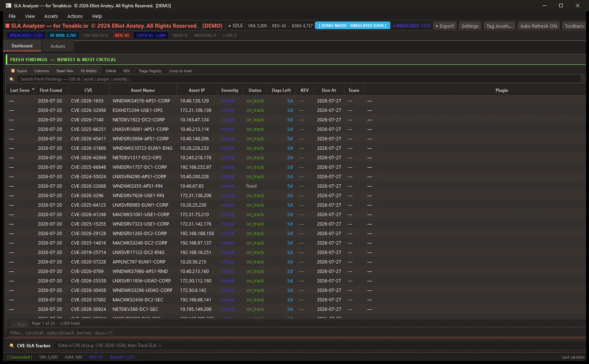Viewport: 589px width, 364px height.
Task: Sort by Last Seen column header arrow
Action: point(33,90)
